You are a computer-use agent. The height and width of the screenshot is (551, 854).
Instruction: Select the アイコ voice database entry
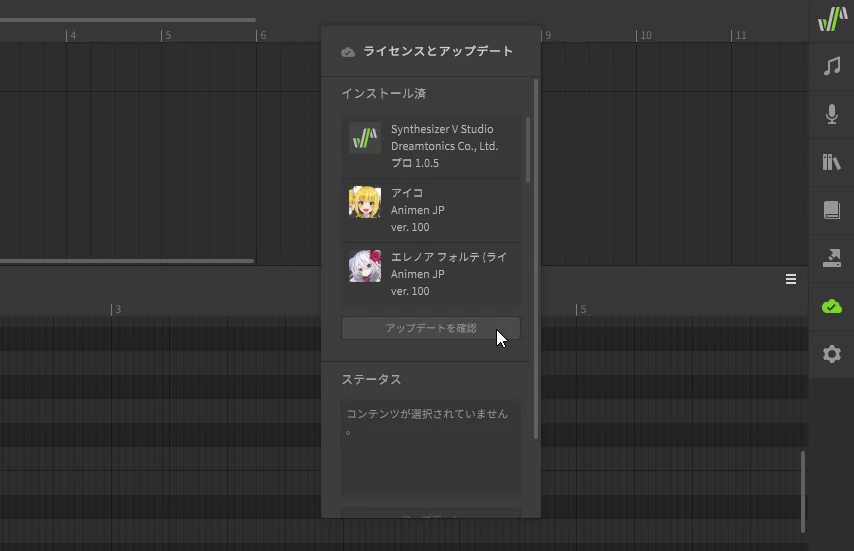[x=431, y=210]
